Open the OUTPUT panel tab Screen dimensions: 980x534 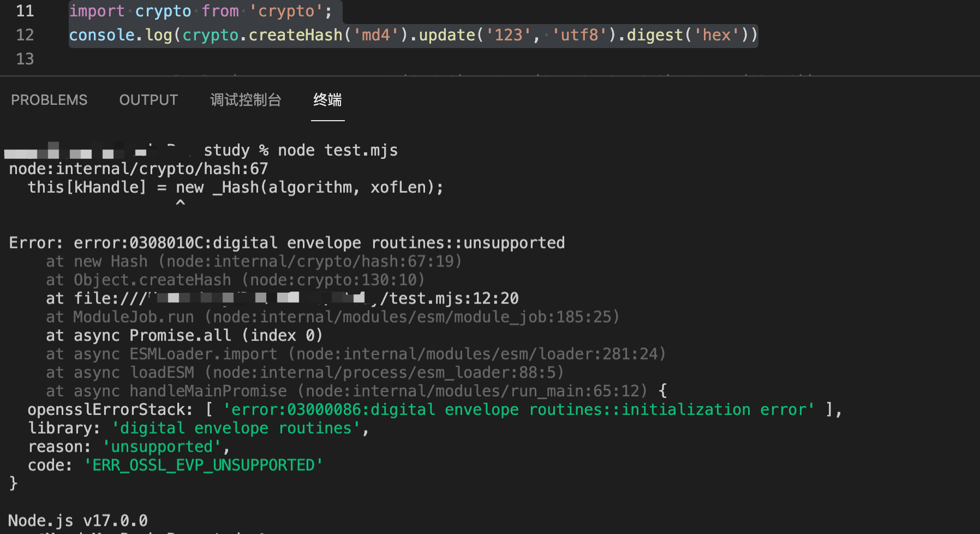[148, 100]
